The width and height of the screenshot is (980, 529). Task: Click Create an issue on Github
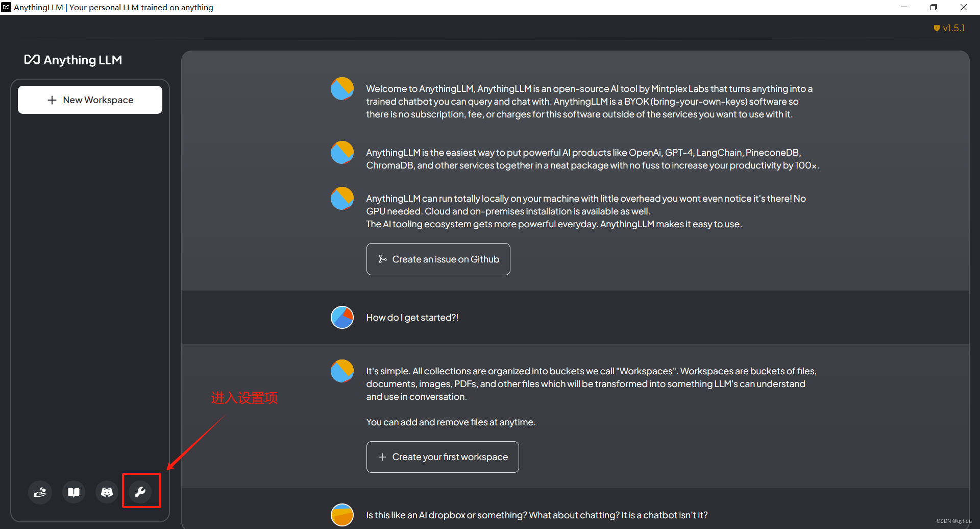[438, 259]
